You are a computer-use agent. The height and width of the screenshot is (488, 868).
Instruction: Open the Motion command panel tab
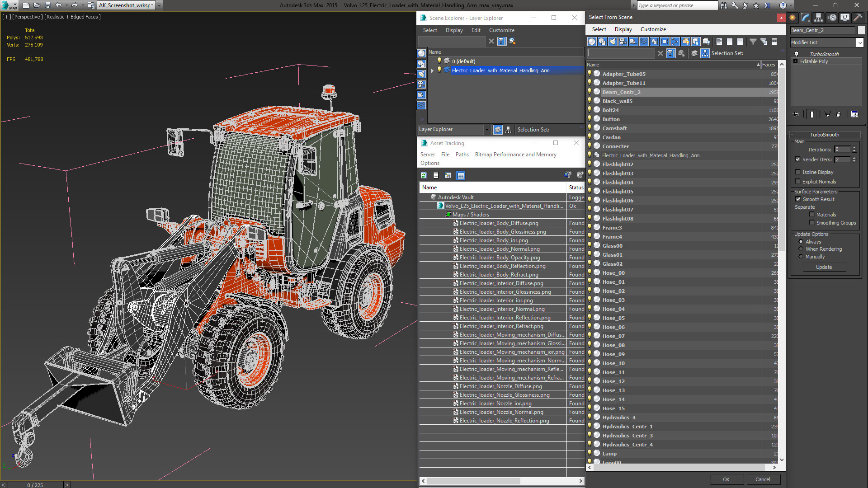832,18
